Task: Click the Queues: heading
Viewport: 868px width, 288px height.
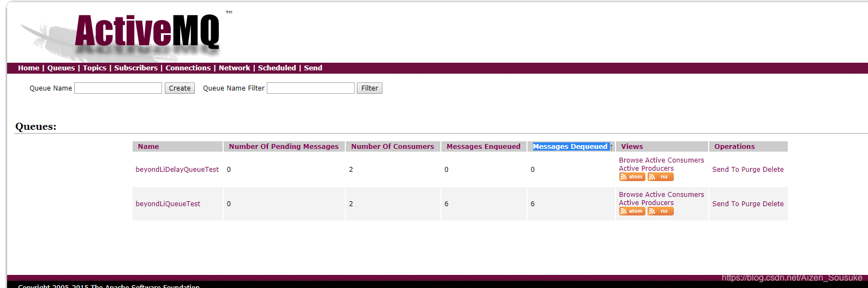Action: pyautogui.click(x=36, y=127)
